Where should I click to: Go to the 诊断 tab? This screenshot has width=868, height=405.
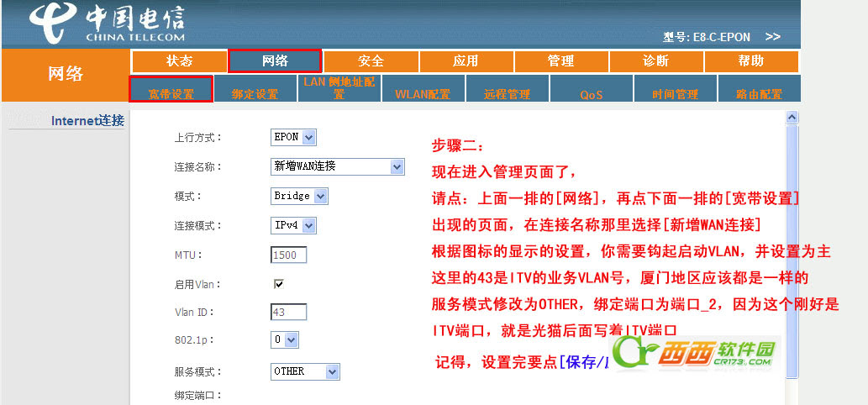[656, 61]
